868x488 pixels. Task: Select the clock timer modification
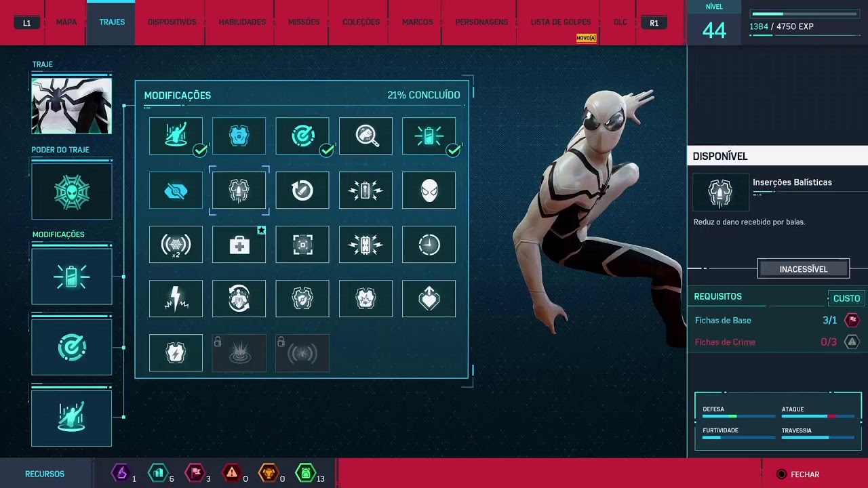(x=429, y=244)
